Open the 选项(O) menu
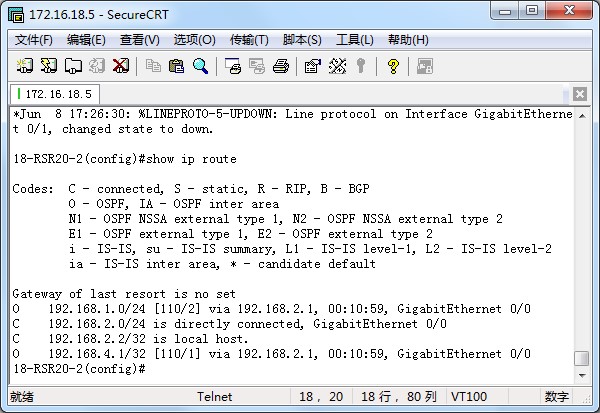This screenshot has height=413, width=600. click(x=194, y=40)
